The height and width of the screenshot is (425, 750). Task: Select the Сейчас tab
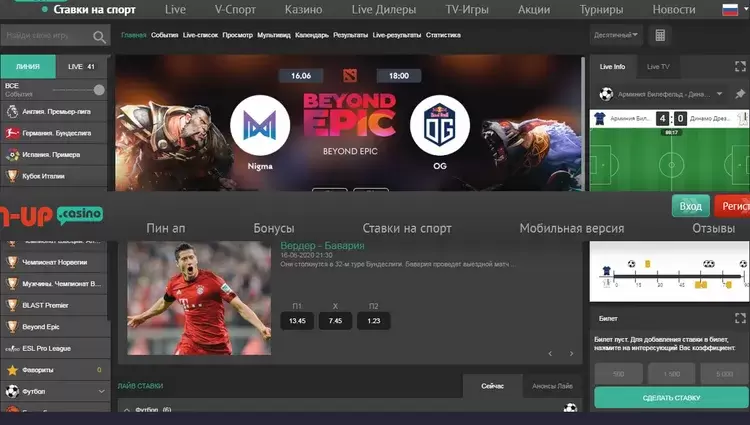[x=492, y=386]
